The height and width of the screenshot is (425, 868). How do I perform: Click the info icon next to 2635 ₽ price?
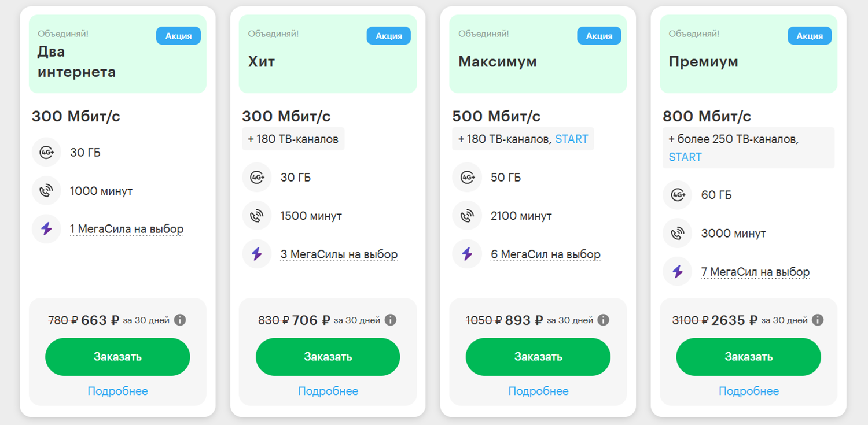pos(818,320)
